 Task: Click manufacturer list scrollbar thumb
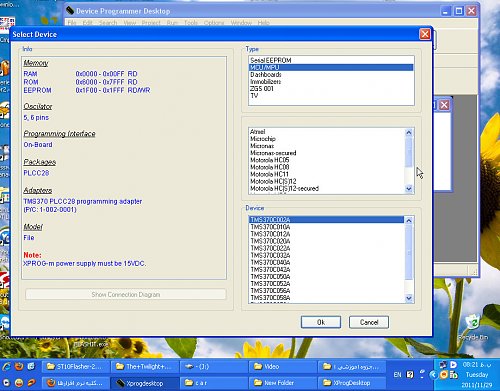409,152
